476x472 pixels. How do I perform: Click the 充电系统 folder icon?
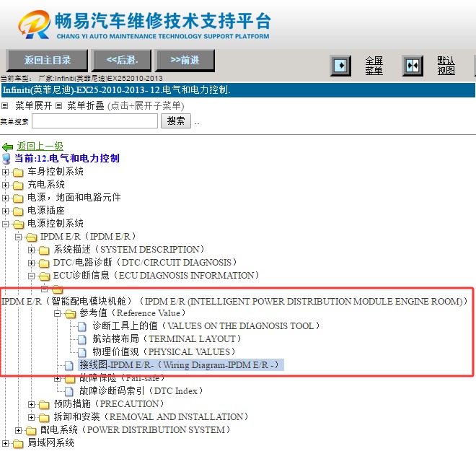pyautogui.click(x=18, y=185)
